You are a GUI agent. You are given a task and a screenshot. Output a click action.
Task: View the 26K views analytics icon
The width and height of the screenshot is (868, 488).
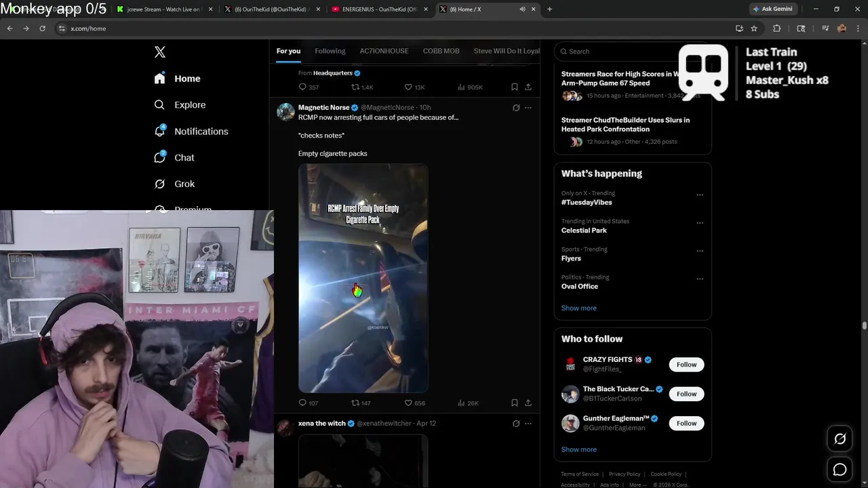(x=468, y=403)
